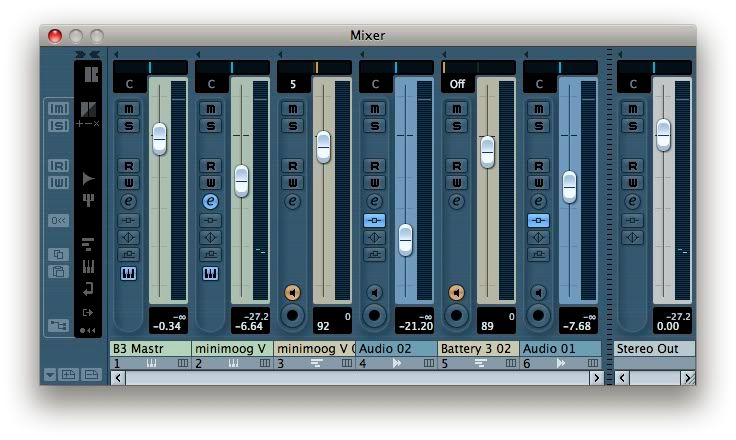Bypass EQ on B3 Mastr channel
736x440 pixels.
[x=129, y=238]
